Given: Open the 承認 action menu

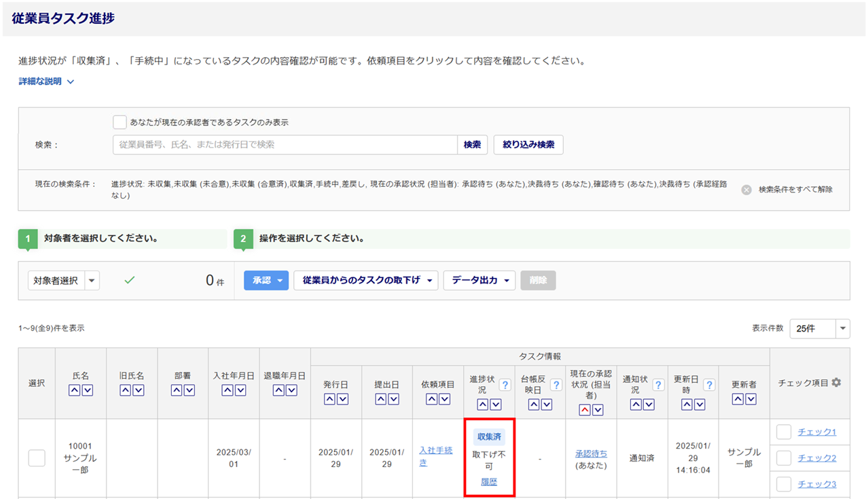Looking at the screenshot, I should [x=266, y=280].
